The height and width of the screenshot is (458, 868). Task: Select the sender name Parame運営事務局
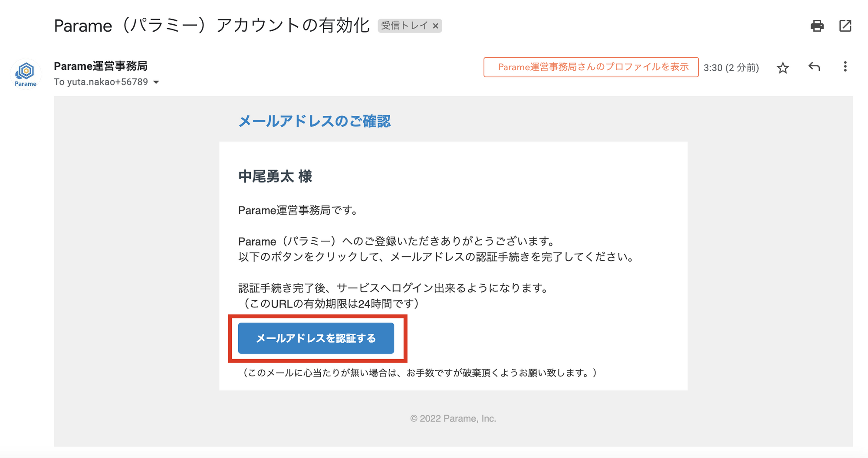[x=101, y=66]
